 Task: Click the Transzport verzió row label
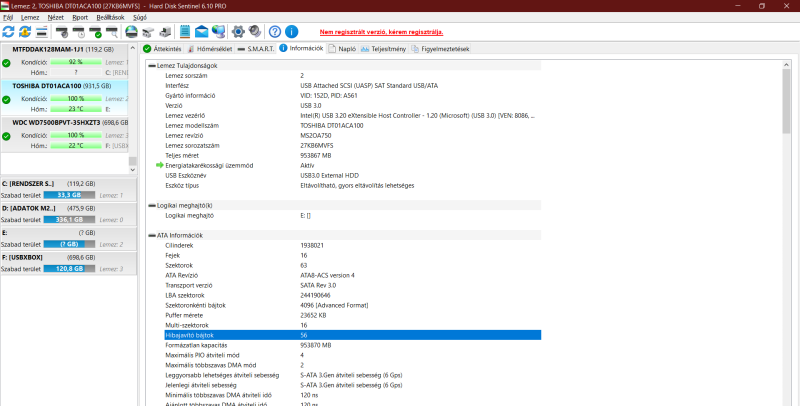click(189, 285)
